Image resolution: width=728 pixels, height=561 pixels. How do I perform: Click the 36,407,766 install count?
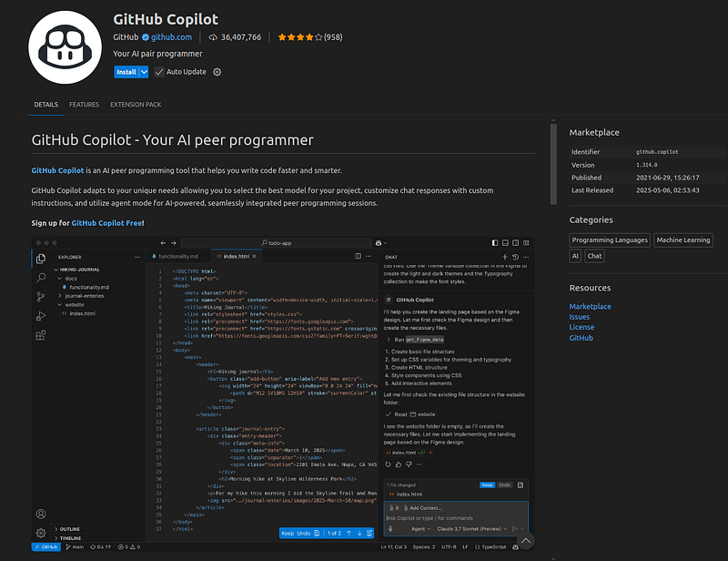(x=241, y=37)
